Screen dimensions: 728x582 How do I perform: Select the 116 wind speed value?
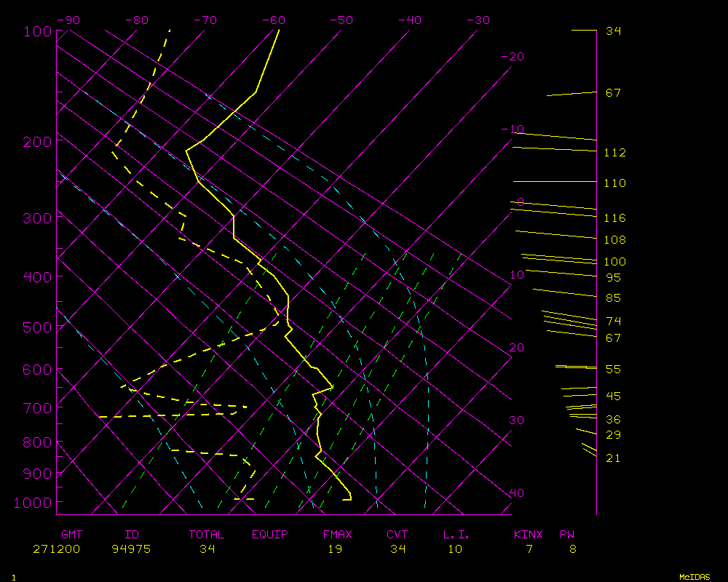point(614,218)
